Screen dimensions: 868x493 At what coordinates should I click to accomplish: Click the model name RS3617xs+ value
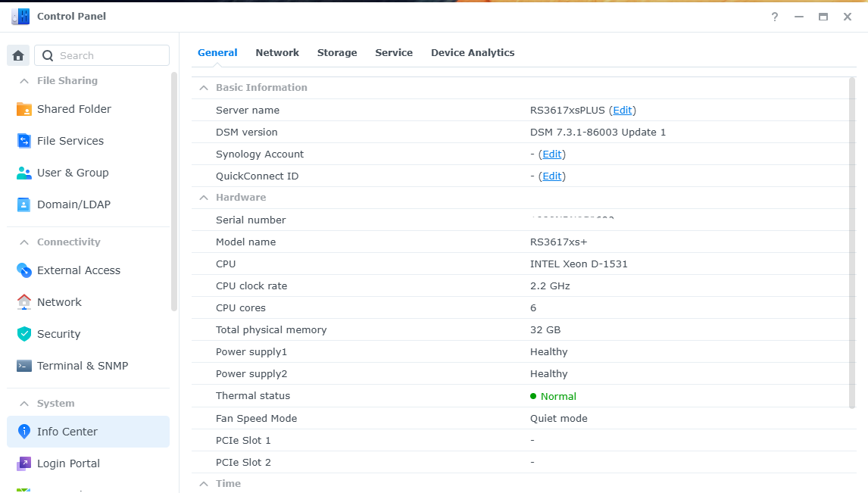558,242
